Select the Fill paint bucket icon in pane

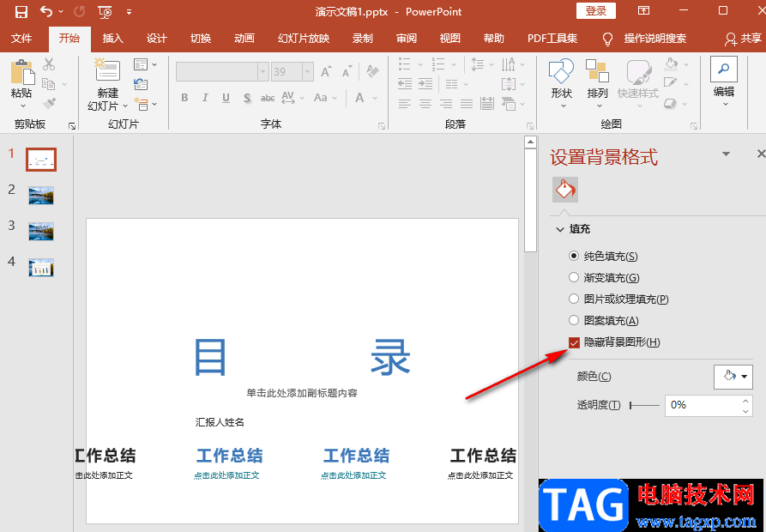(x=564, y=189)
